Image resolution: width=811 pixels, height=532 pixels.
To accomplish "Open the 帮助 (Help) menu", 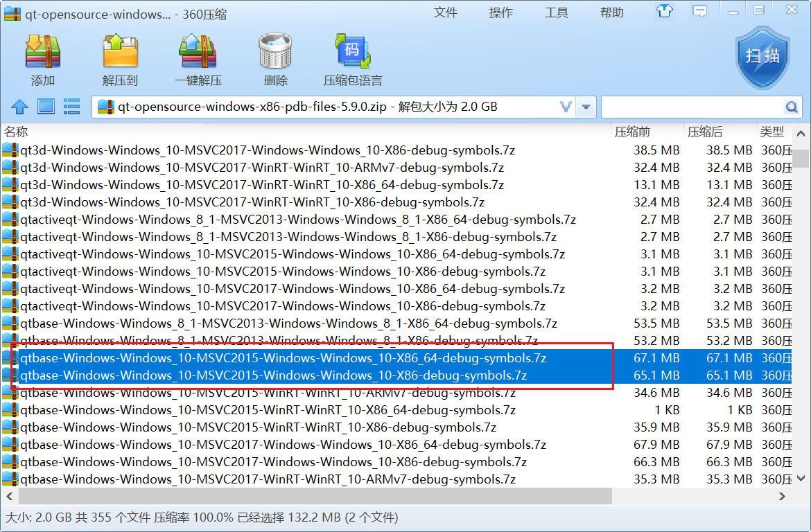I will tap(612, 12).
